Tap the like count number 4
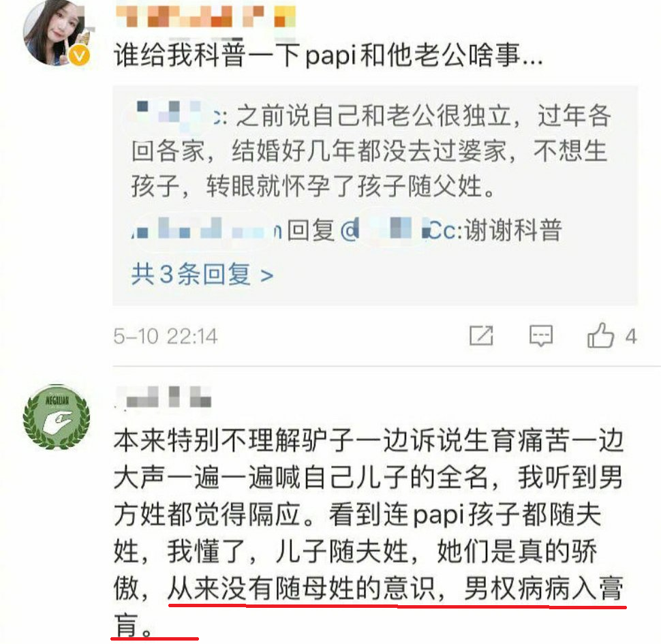This screenshot has height=644, width=661. tap(630, 337)
